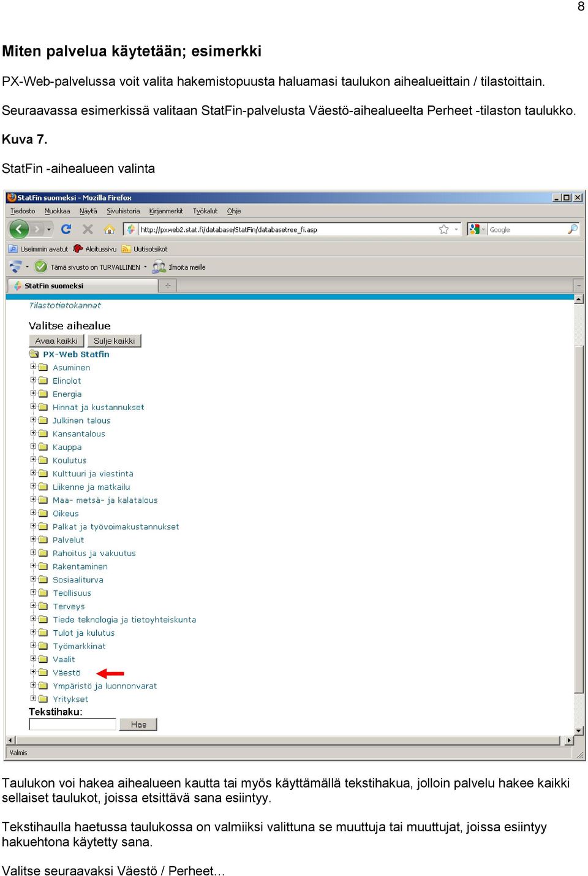Open Maa- metsä- ja kalatalous topic

click(105, 500)
